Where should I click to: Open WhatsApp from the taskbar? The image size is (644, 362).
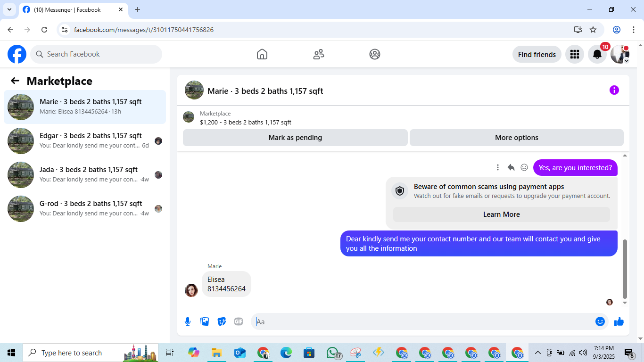[333, 353]
